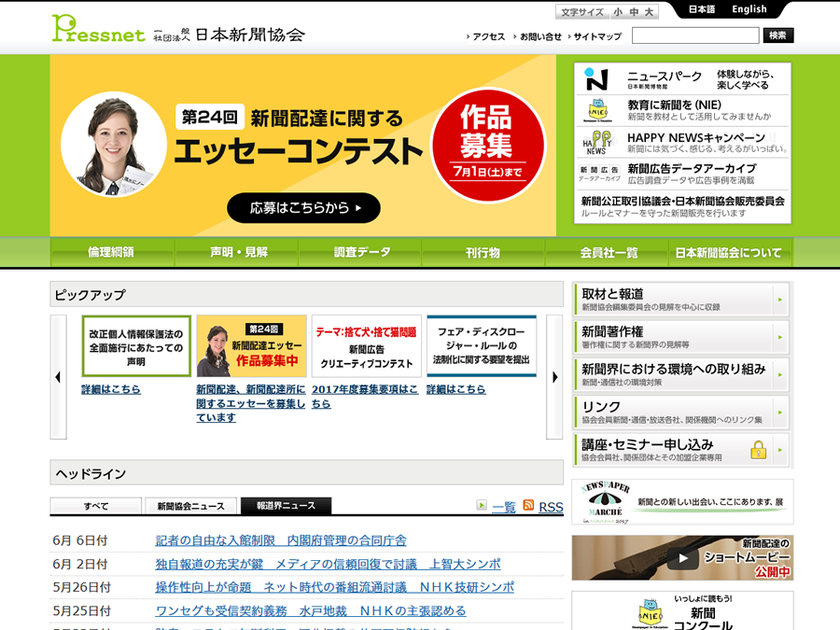840x630 pixels.
Task: Expand the 新聞著作権 arrow
Action: point(780,337)
